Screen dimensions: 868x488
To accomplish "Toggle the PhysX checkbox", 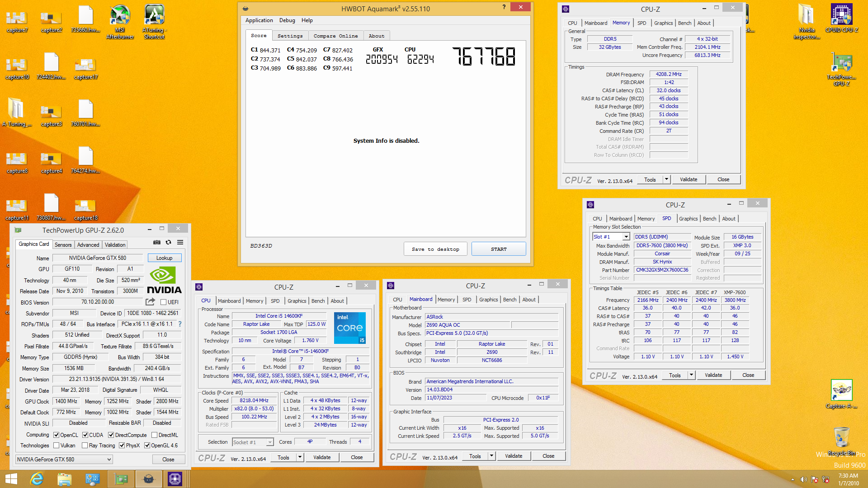I will (122, 446).
